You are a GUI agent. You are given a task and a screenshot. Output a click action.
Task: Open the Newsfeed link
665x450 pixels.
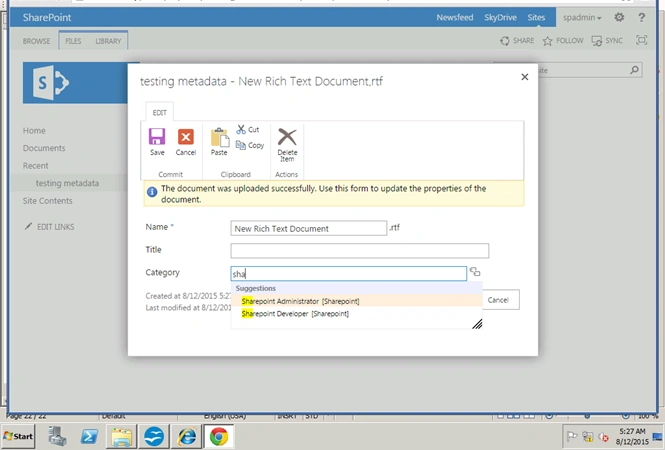tap(455, 17)
